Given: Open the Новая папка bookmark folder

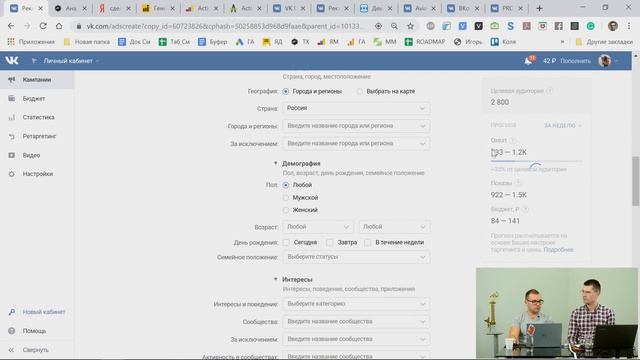Looking at the screenshot, I should click(x=87, y=42).
